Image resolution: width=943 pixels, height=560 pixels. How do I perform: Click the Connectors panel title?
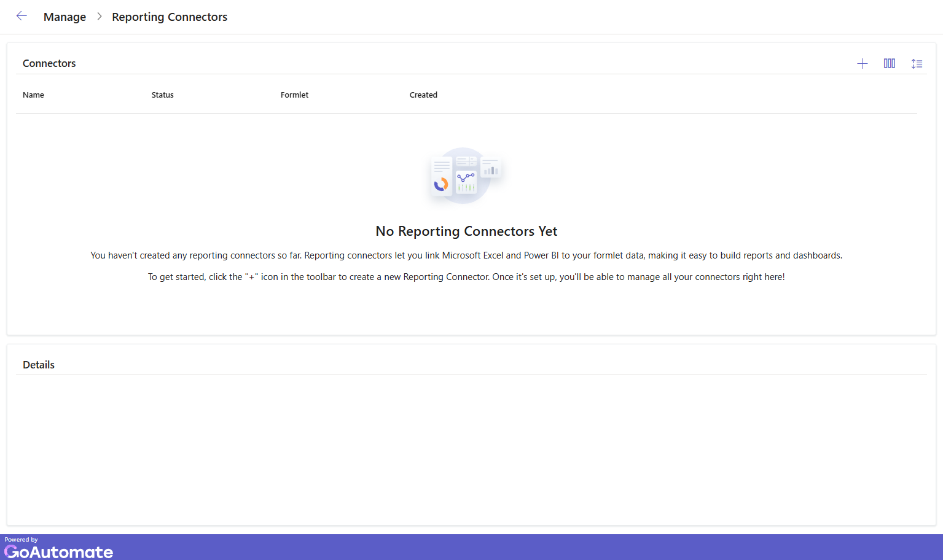pos(49,63)
